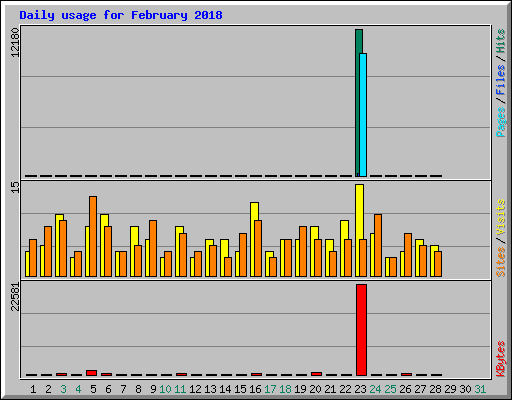Click the small red KBytes bar for day 20
The image size is (512, 400).
click(316, 374)
